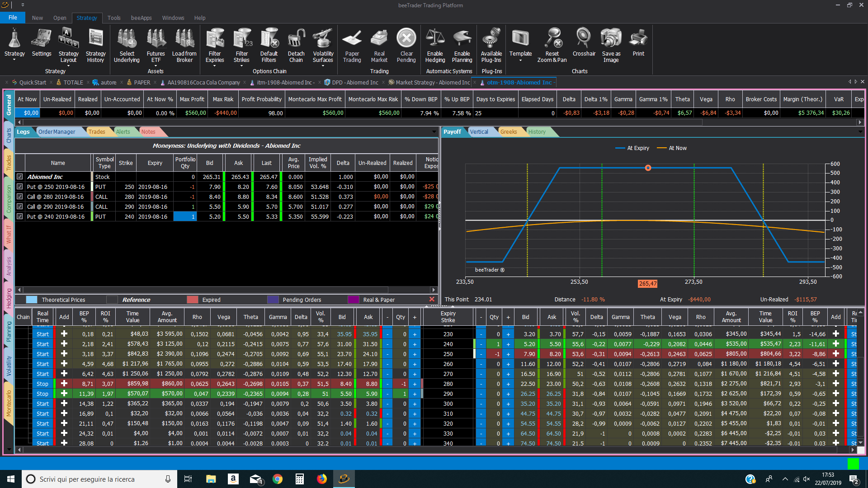Click Start button for strike 260 row
The height and width of the screenshot is (488, 868).
(x=42, y=364)
